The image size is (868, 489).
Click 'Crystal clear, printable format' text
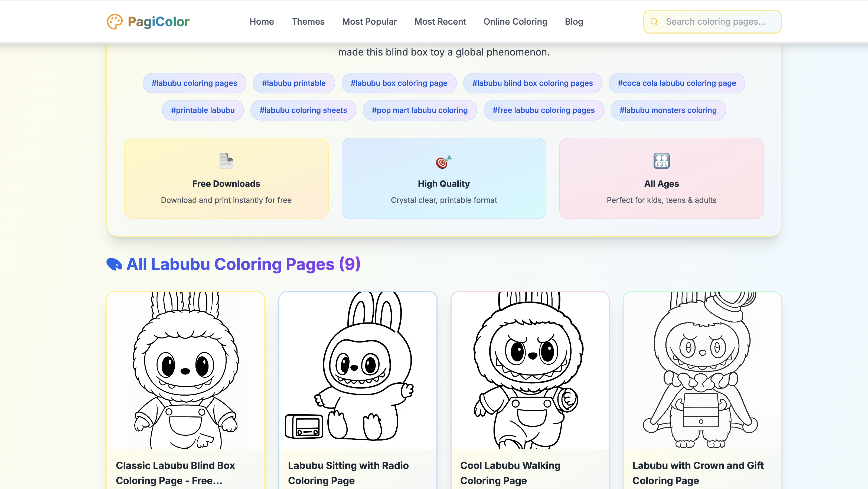tap(444, 200)
